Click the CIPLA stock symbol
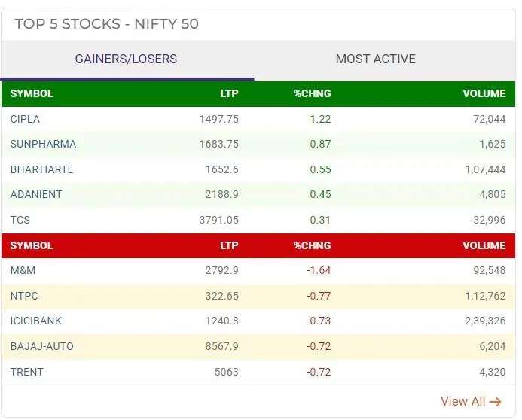The width and height of the screenshot is (522, 420). (25, 119)
